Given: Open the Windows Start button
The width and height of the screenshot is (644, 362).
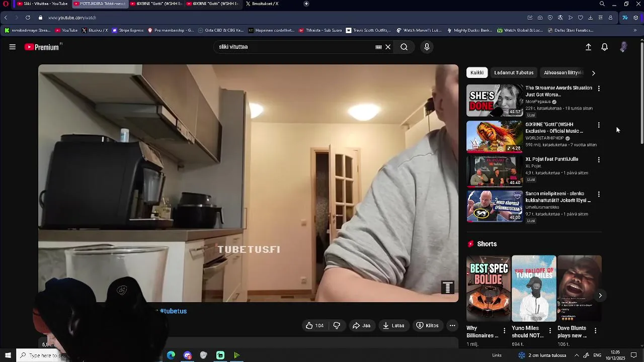Looking at the screenshot, I should (8, 355).
